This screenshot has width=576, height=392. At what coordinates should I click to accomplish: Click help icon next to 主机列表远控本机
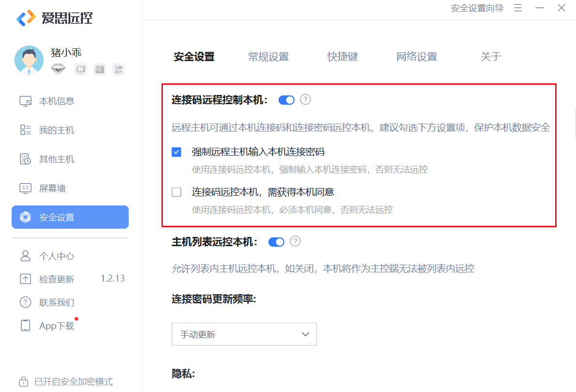pos(295,241)
